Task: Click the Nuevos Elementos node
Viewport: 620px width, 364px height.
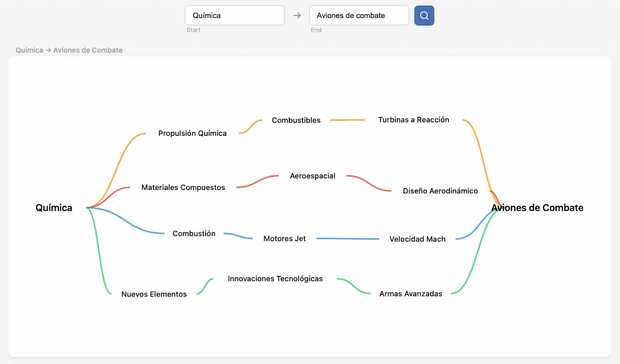Action: [153, 294]
